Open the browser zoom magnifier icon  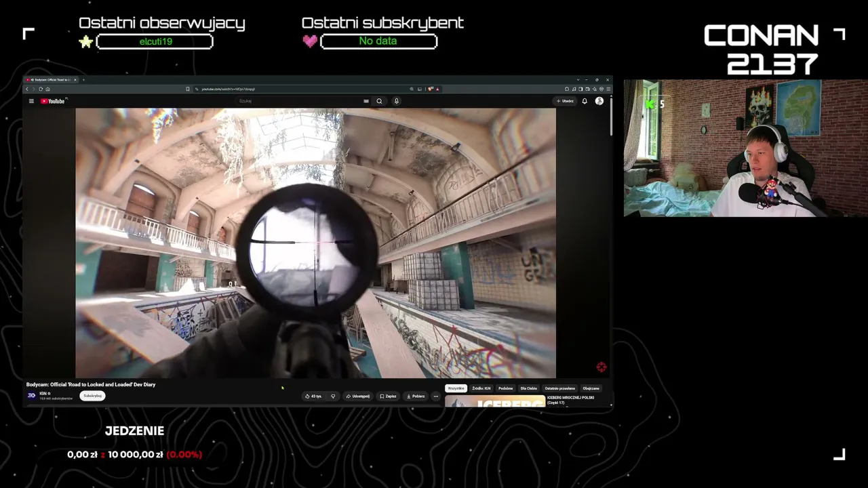click(412, 89)
